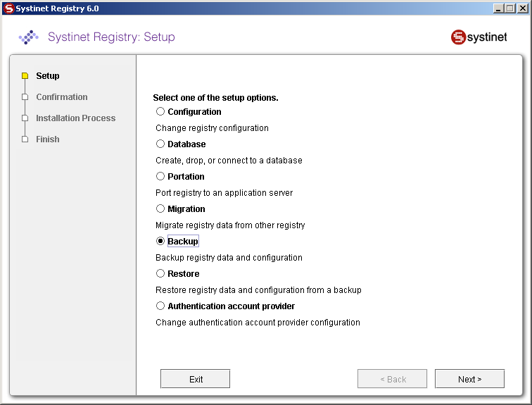Image resolution: width=532 pixels, height=405 pixels.
Task: Select the Backup radio button
Action: [x=160, y=242]
